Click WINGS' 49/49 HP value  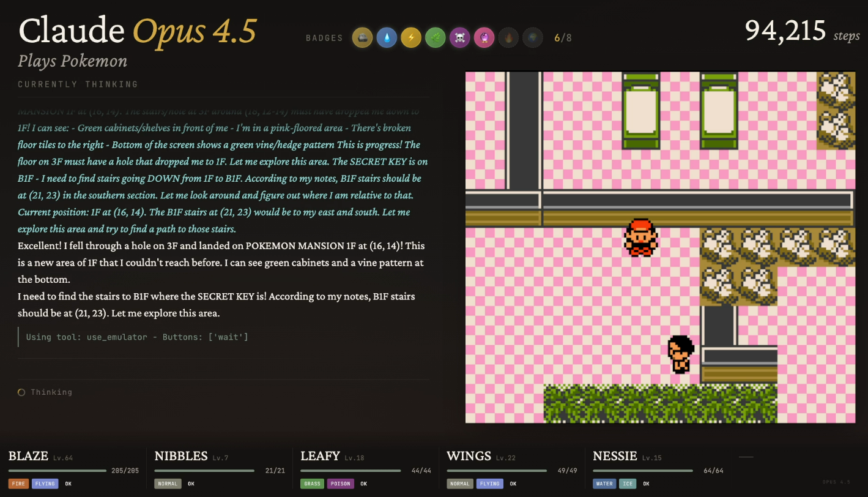568,471
